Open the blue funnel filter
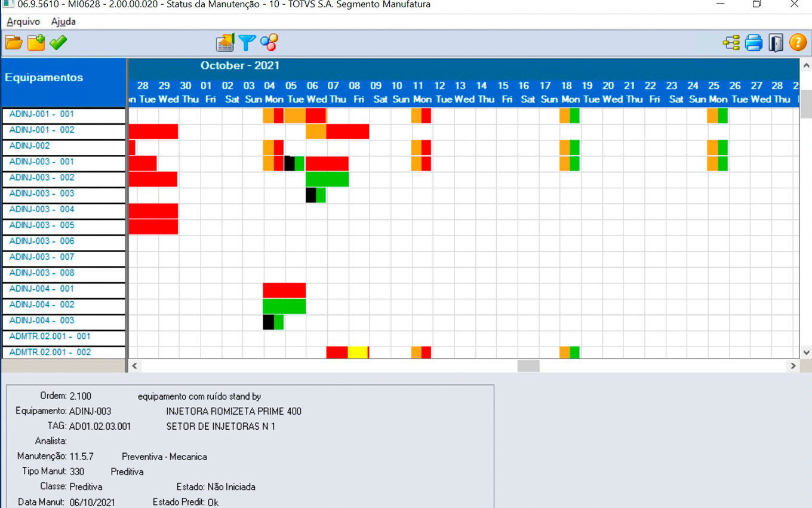Image resolution: width=812 pixels, height=508 pixels. 247,42
